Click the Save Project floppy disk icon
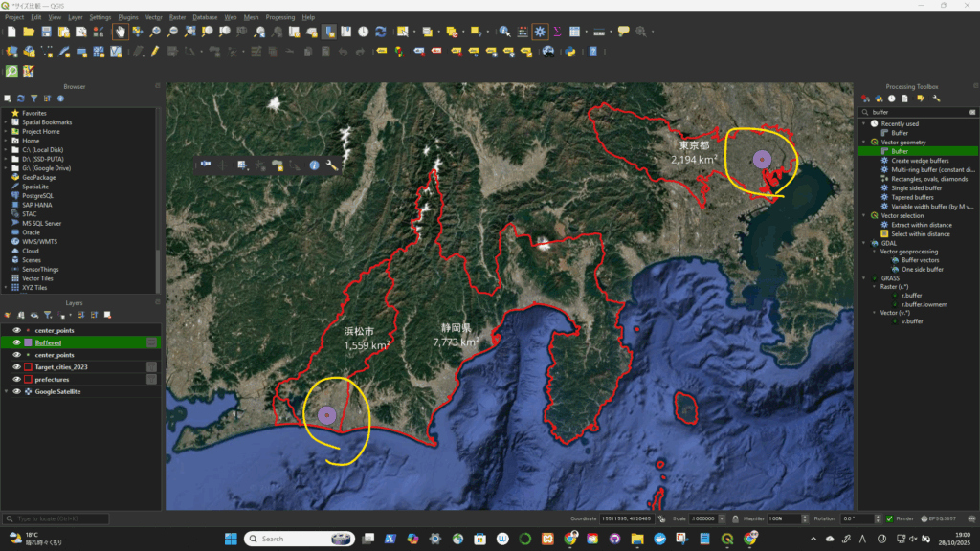This screenshot has height=551, width=980. 46,32
